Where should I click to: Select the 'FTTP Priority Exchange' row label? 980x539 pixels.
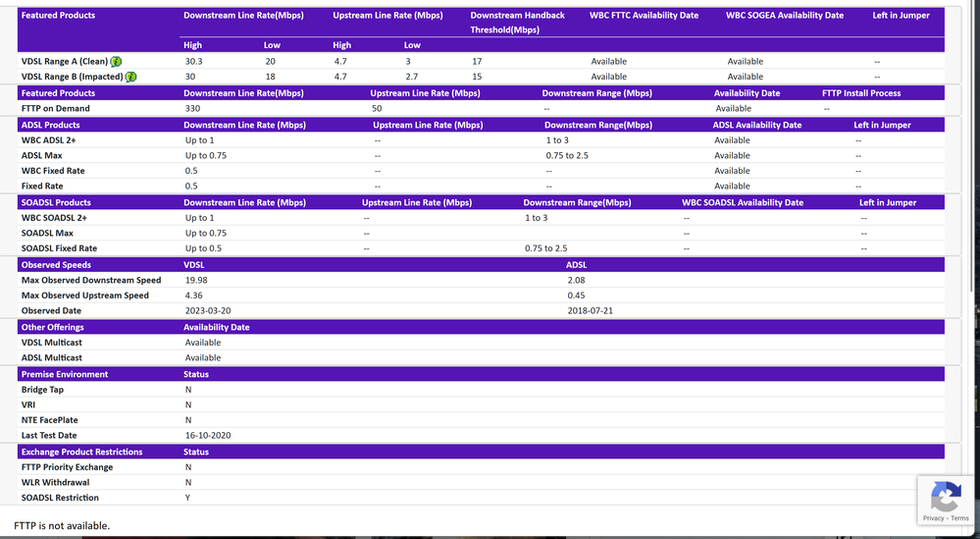[67, 467]
